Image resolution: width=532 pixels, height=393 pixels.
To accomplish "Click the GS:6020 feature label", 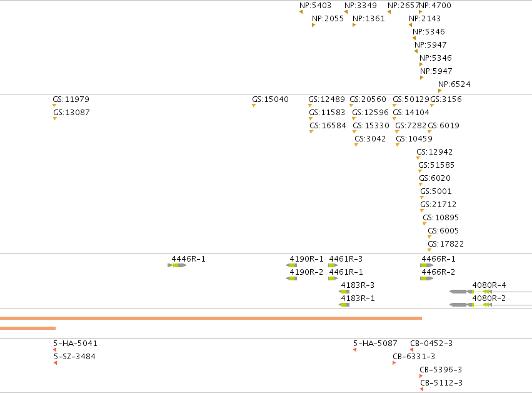I will [434, 178].
